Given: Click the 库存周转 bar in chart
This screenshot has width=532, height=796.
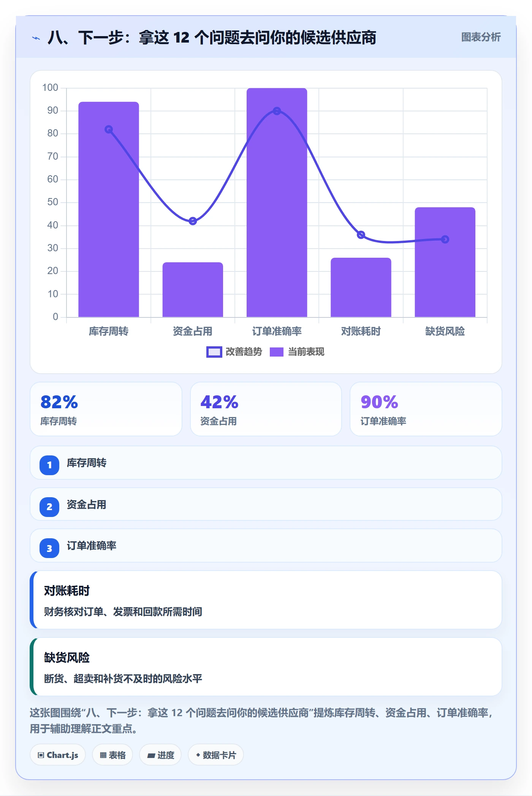Looking at the screenshot, I should pyautogui.click(x=109, y=209).
